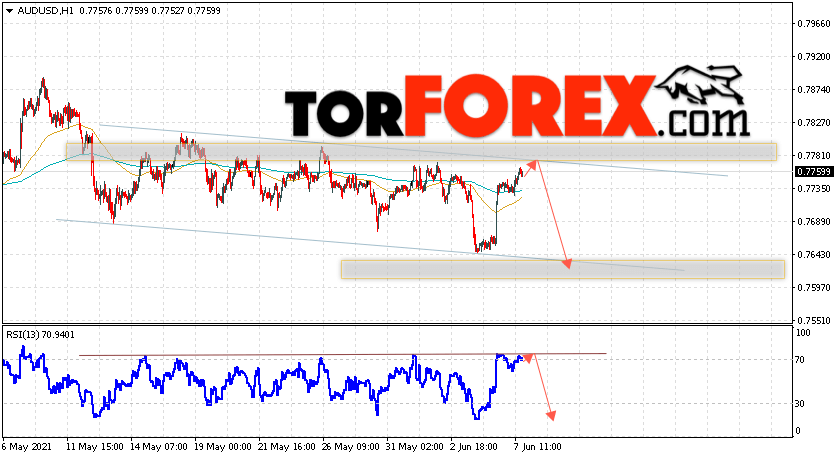Click the price level 0.76430
The image size is (838, 458).
[x=814, y=255]
